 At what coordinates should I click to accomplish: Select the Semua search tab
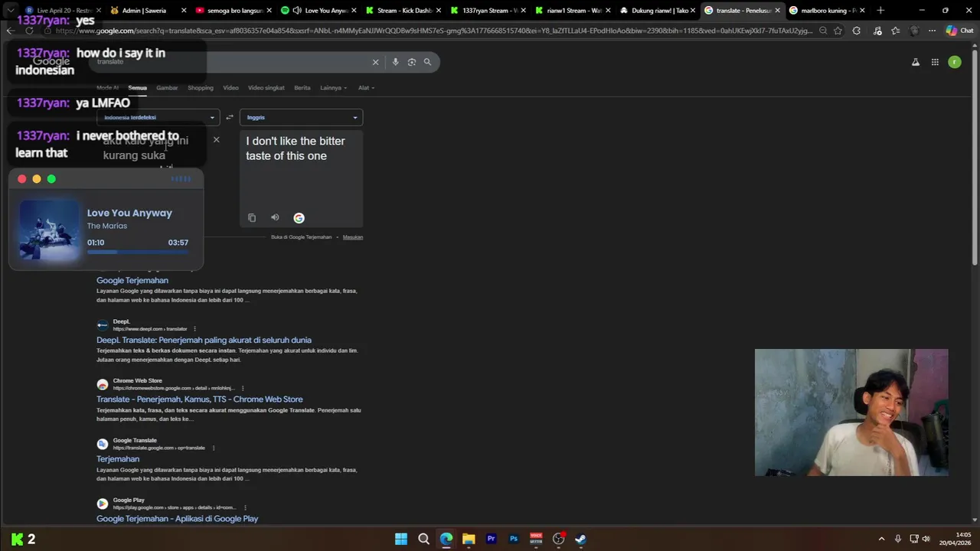tap(137, 88)
